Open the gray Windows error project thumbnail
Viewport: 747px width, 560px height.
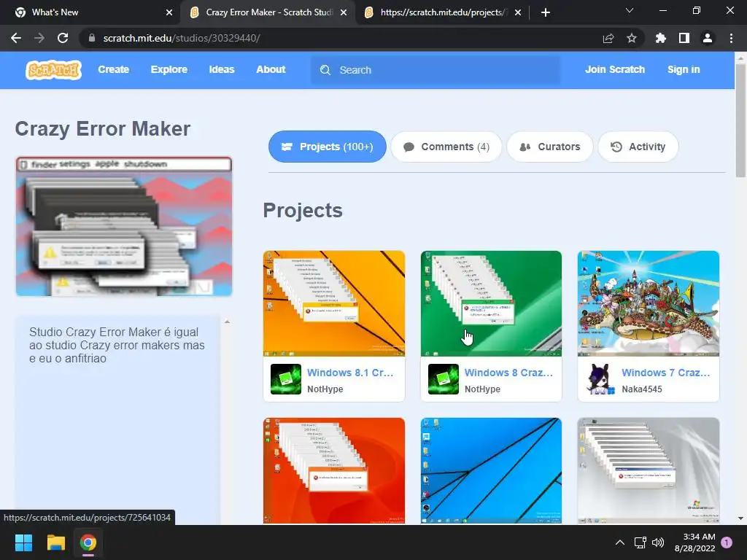(x=649, y=470)
